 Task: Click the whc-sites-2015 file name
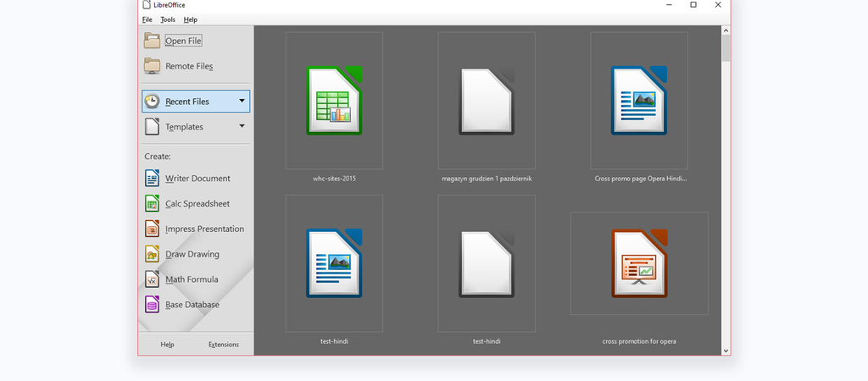point(334,179)
